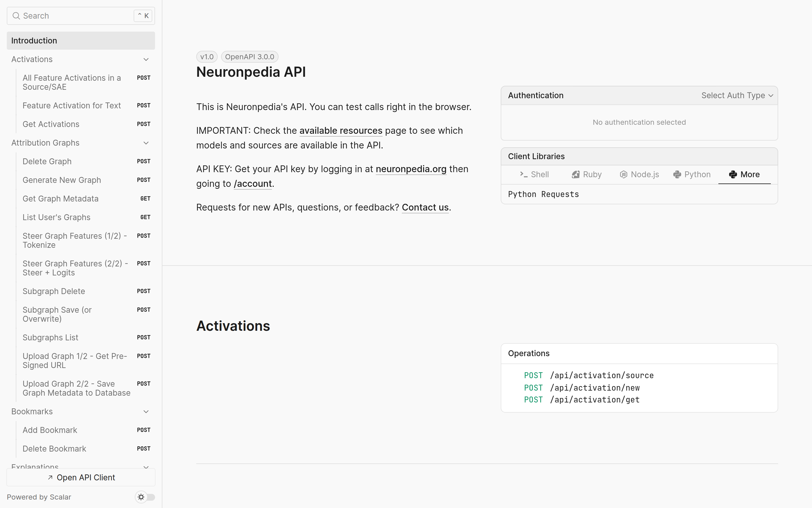The width and height of the screenshot is (812, 508).
Task: Collapse the Bookmarks section chevron
Action: 146,411
